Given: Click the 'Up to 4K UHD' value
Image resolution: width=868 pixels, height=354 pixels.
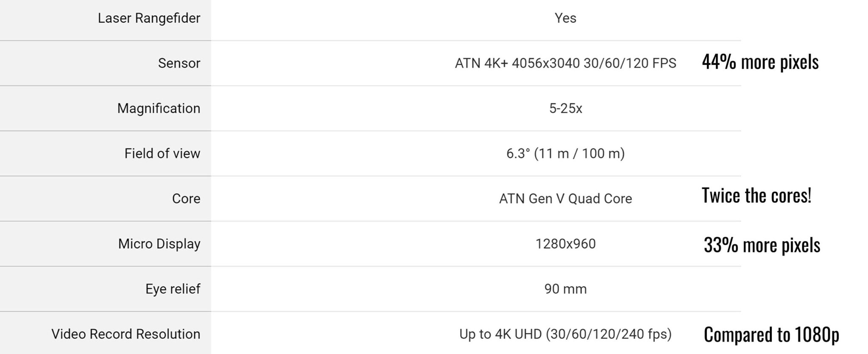Looking at the screenshot, I should [565, 334].
